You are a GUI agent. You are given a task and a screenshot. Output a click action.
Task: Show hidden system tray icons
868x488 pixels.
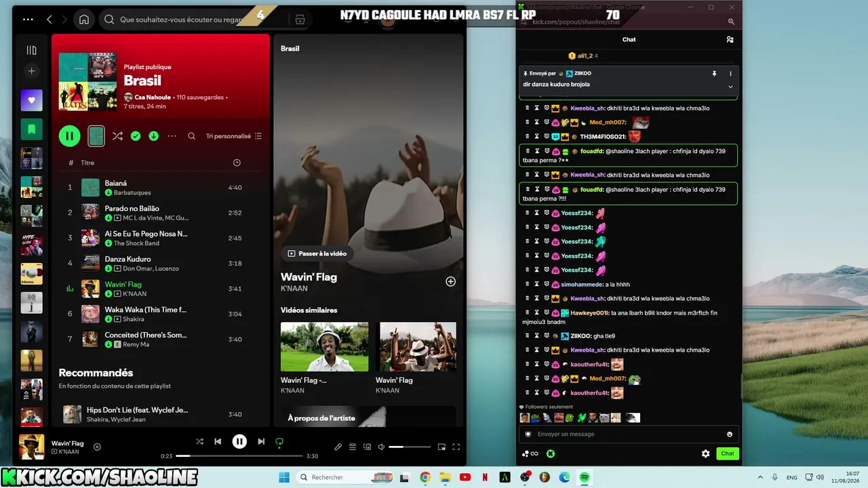pos(759,477)
